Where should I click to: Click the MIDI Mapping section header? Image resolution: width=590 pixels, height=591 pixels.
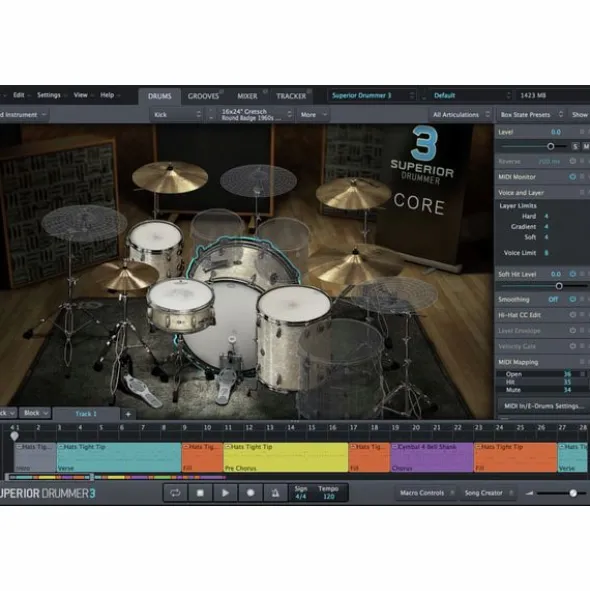(518, 362)
